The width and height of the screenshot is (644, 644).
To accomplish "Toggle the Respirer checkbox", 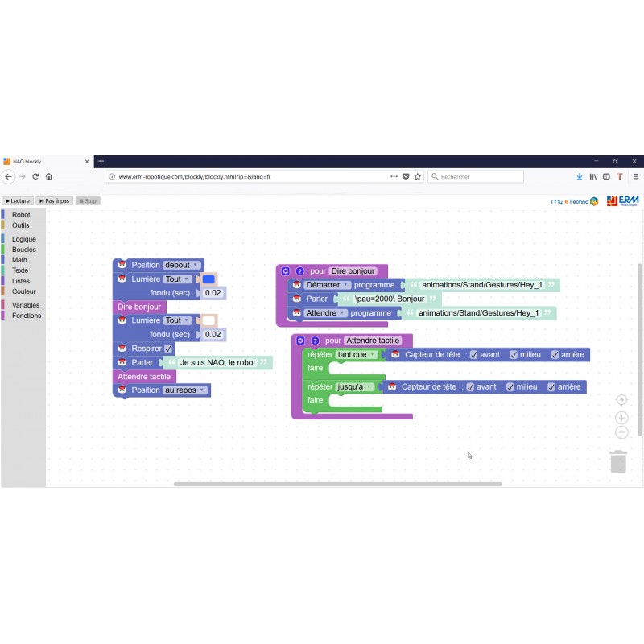I will 168,349.
